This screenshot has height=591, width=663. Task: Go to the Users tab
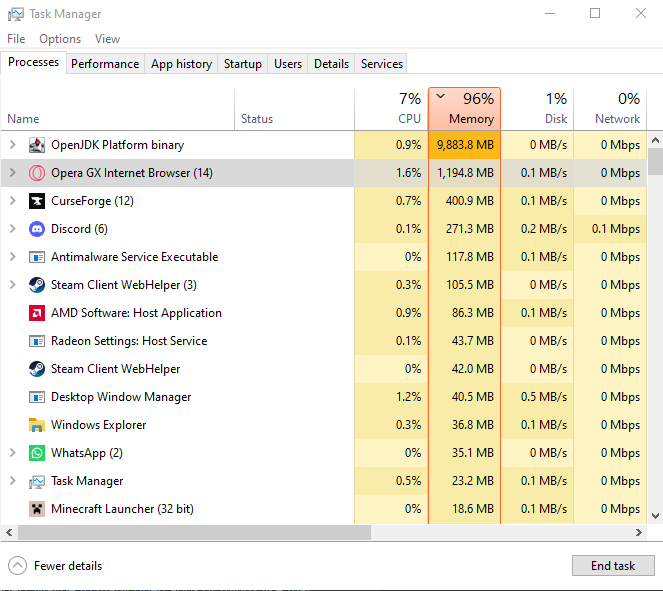click(x=288, y=64)
